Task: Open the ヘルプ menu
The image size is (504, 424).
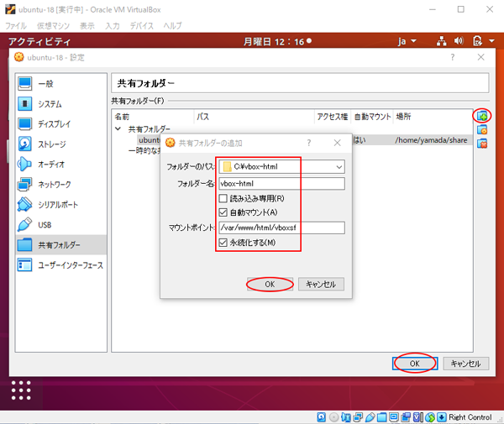Action: pos(172,26)
